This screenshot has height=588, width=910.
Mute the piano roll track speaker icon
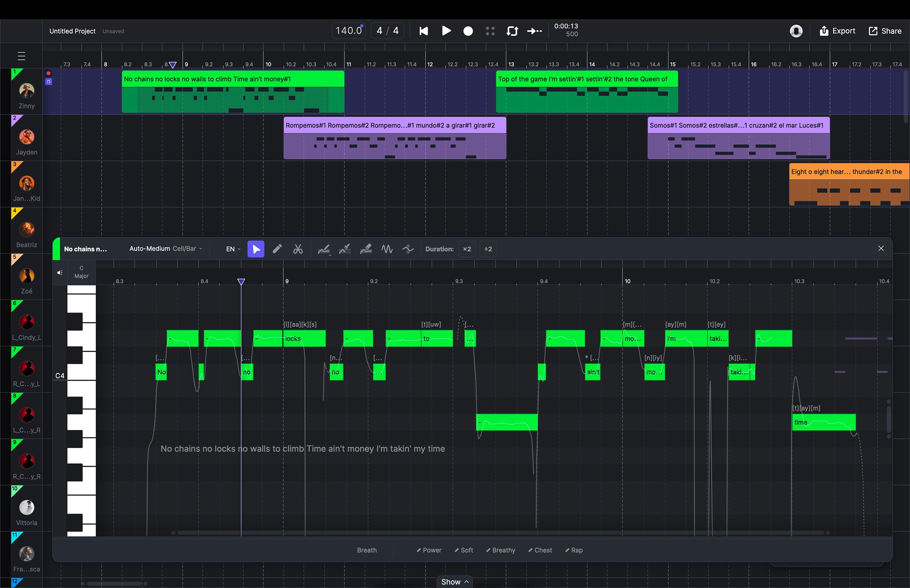pyautogui.click(x=60, y=272)
